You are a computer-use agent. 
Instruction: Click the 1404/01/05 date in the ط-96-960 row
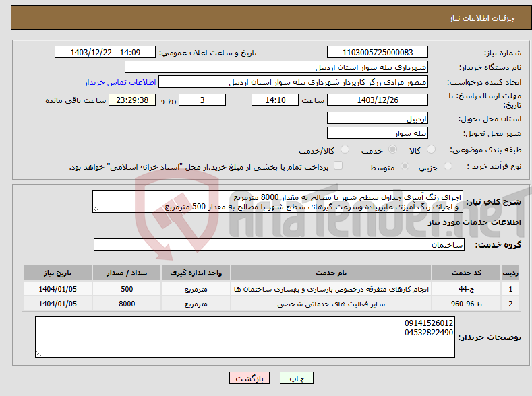tap(57, 304)
